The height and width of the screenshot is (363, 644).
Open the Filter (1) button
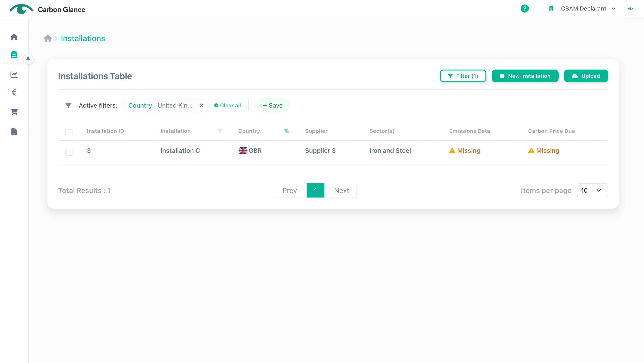click(x=463, y=76)
